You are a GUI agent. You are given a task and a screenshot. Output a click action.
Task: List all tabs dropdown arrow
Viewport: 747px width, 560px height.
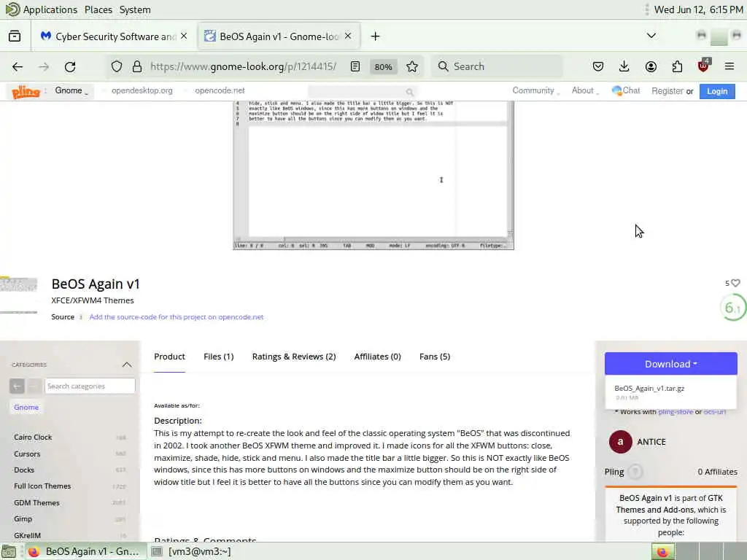tap(651, 36)
